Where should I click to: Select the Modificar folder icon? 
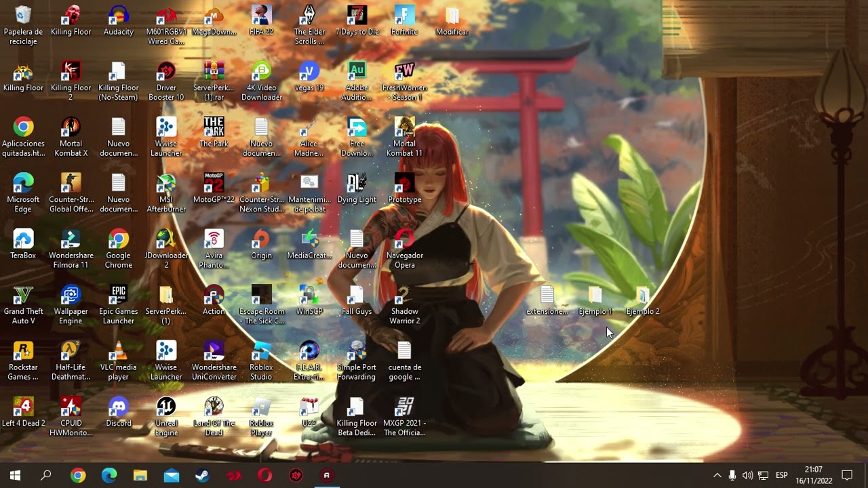point(452,21)
